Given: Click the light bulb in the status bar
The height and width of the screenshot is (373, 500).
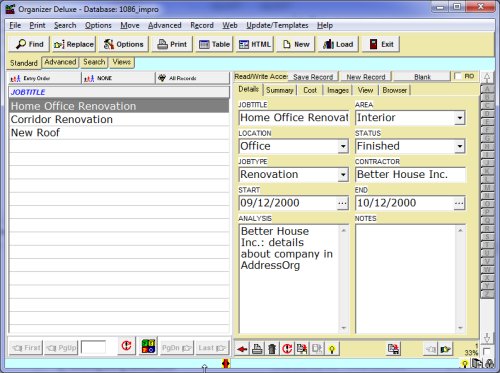Looking at the screenshot, I should [x=464, y=363].
